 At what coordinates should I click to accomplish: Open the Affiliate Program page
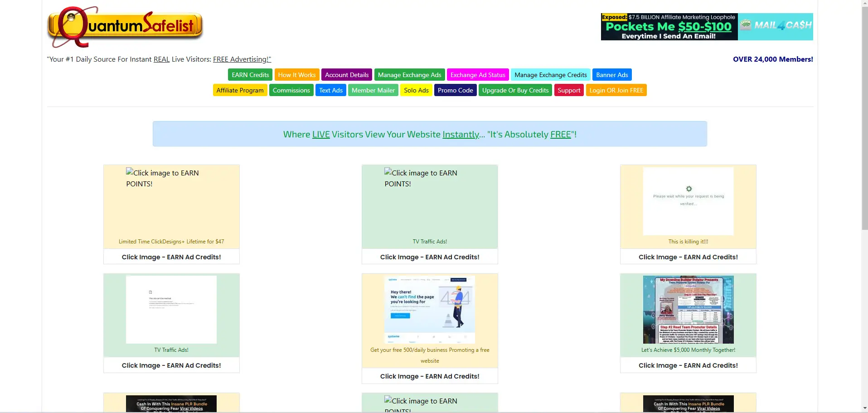click(x=240, y=90)
